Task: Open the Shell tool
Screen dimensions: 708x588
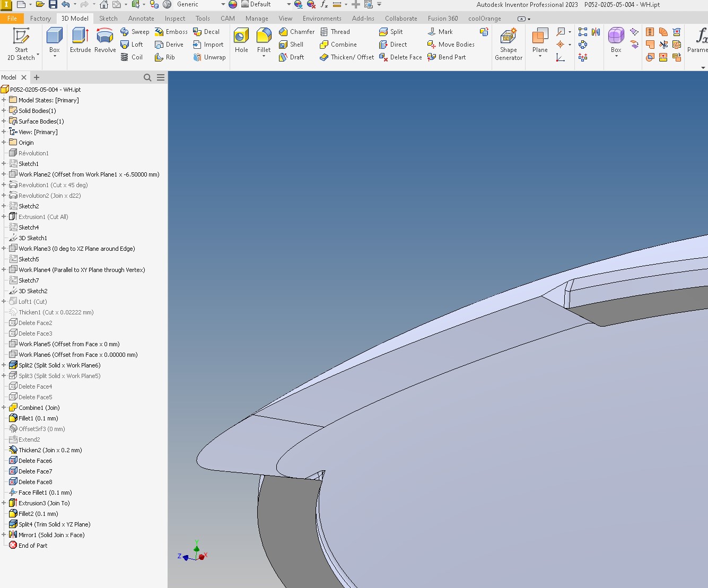Action: coord(292,45)
